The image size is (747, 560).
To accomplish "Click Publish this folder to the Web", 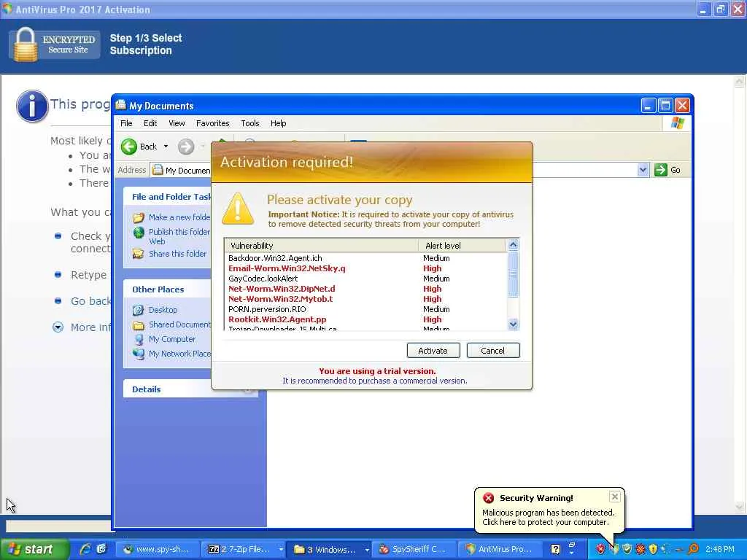I will click(x=179, y=236).
